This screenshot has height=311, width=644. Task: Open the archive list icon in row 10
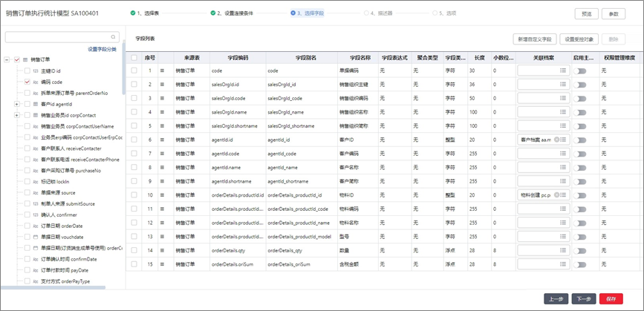click(563, 194)
